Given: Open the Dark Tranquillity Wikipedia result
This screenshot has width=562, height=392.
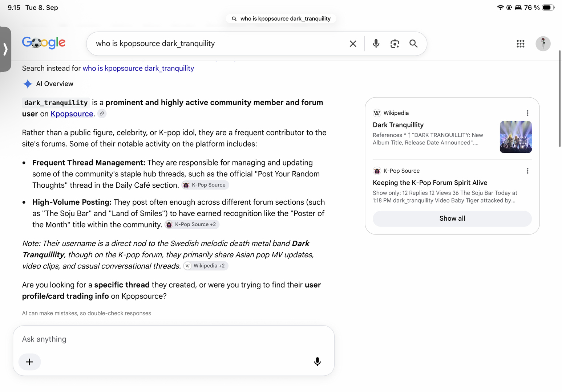Looking at the screenshot, I should 398,125.
